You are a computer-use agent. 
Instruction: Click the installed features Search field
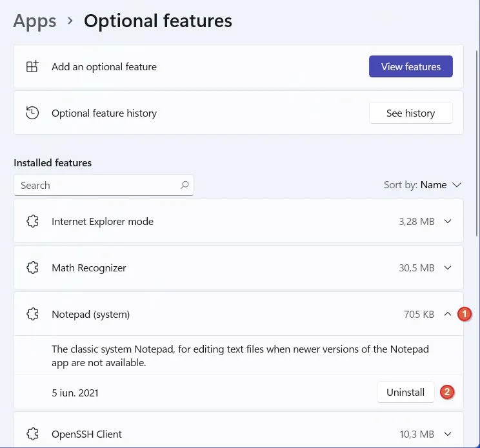point(103,185)
